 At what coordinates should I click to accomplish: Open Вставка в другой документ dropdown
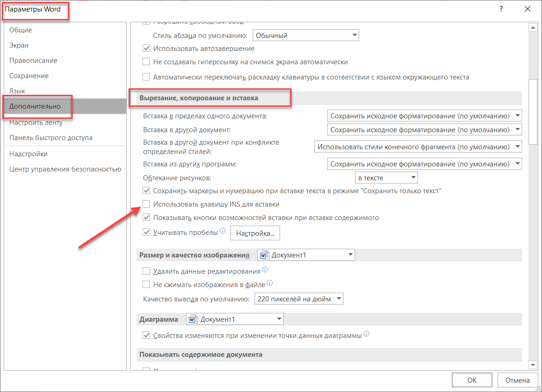click(x=424, y=129)
